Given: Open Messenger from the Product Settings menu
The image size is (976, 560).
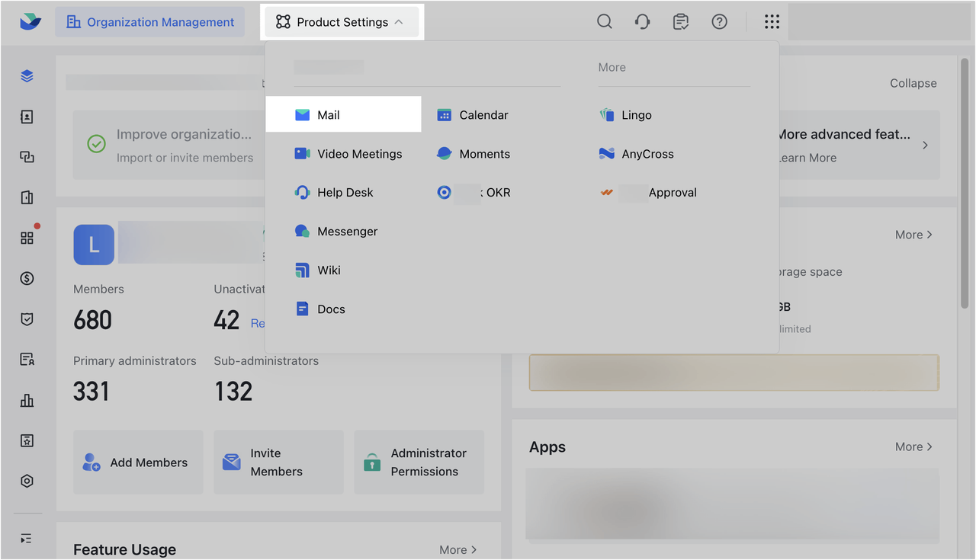Looking at the screenshot, I should (x=348, y=231).
